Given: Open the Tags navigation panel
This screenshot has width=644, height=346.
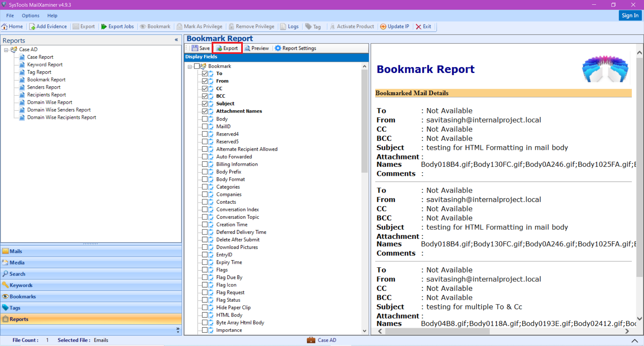Looking at the screenshot, I should coord(91,308).
